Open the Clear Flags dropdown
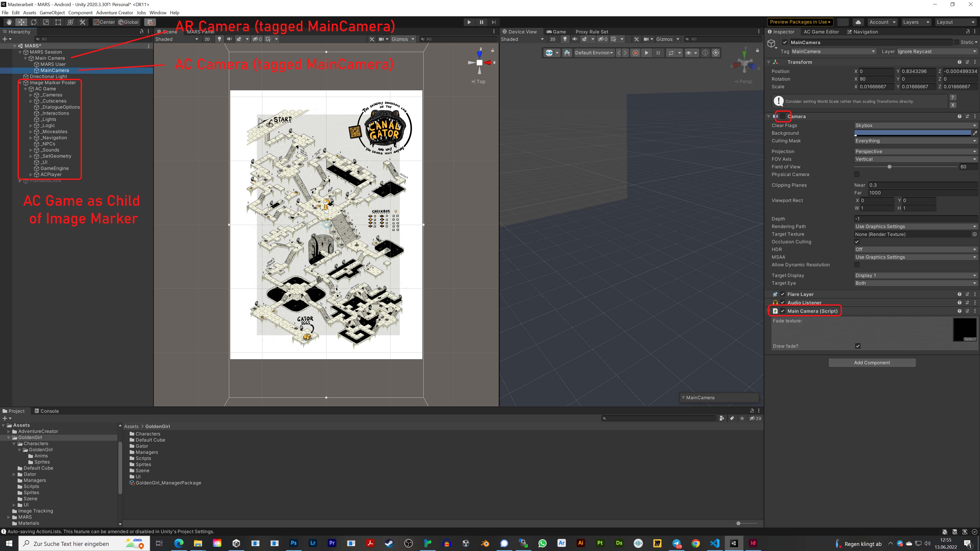The width and height of the screenshot is (980, 551). [x=916, y=126]
